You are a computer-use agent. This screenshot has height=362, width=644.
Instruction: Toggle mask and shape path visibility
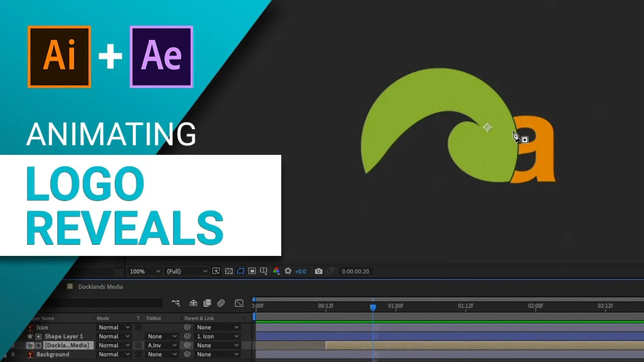click(x=240, y=271)
